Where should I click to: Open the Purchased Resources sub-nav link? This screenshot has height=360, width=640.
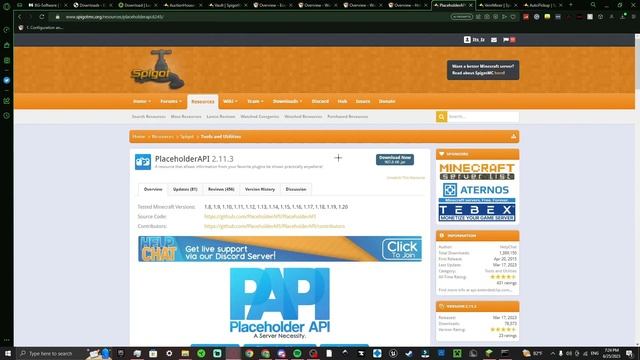coord(347,117)
